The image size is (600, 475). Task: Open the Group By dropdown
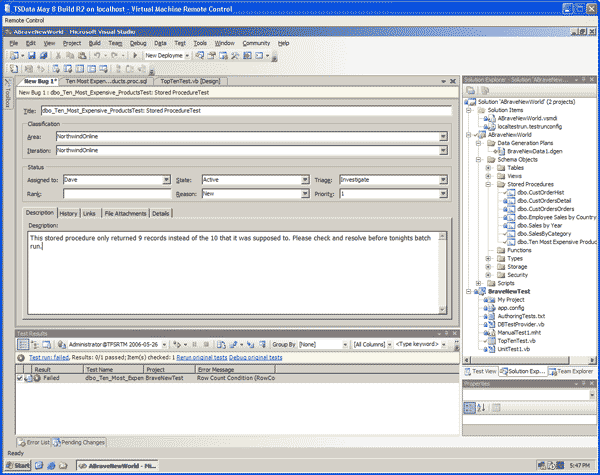click(345, 344)
